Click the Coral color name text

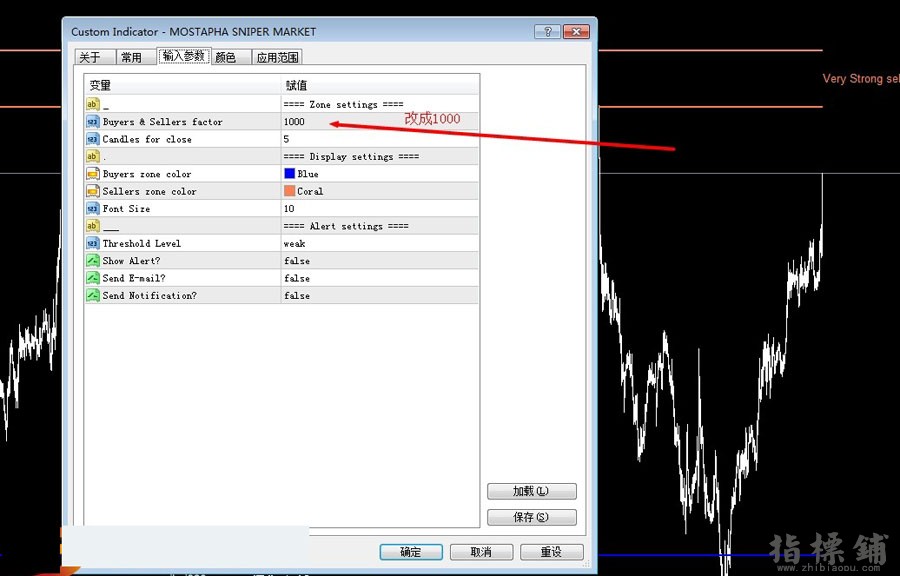[x=310, y=191]
